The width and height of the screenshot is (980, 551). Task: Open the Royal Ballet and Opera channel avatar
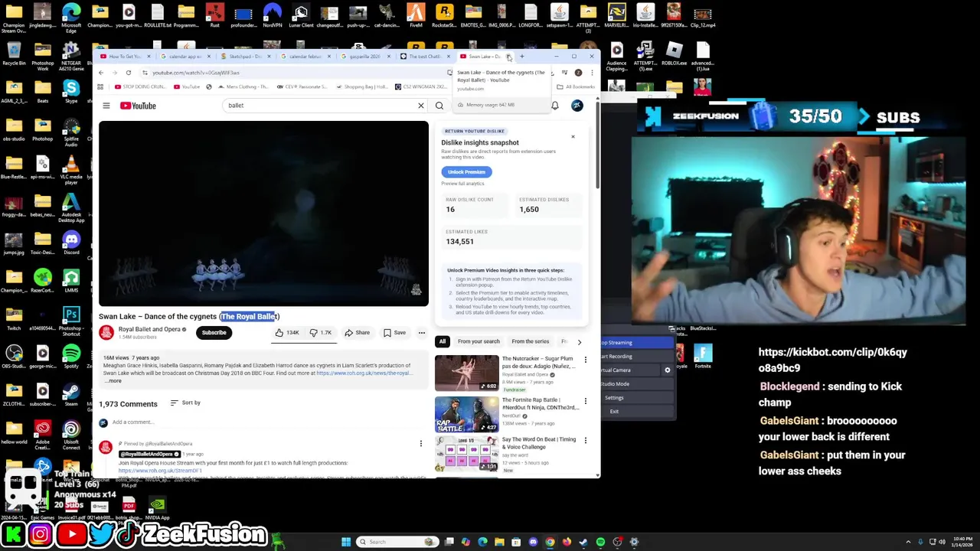pos(106,332)
